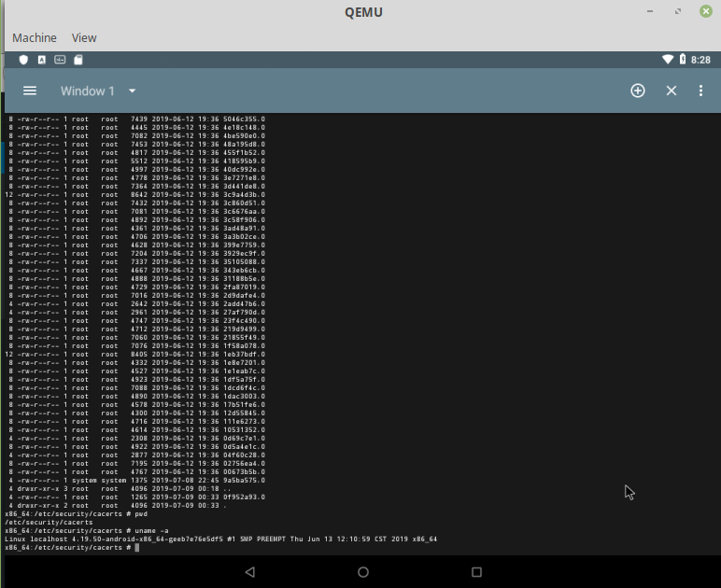Screen dimensions: 721x588
Task: Open the QEMU View menu
Action: click(84, 37)
